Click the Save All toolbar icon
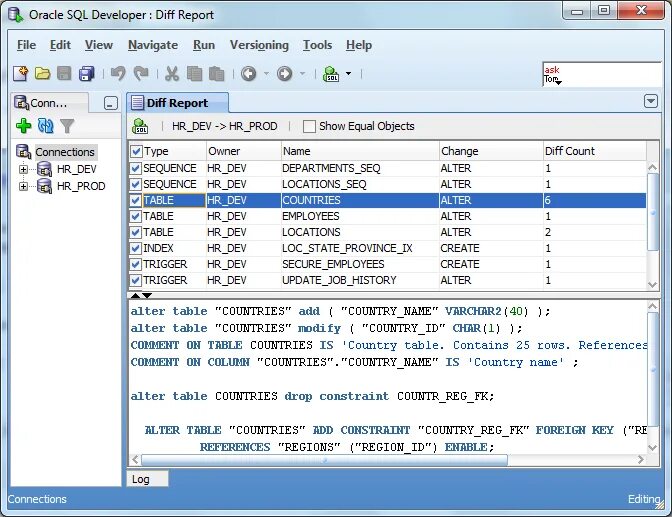 pyautogui.click(x=87, y=74)
